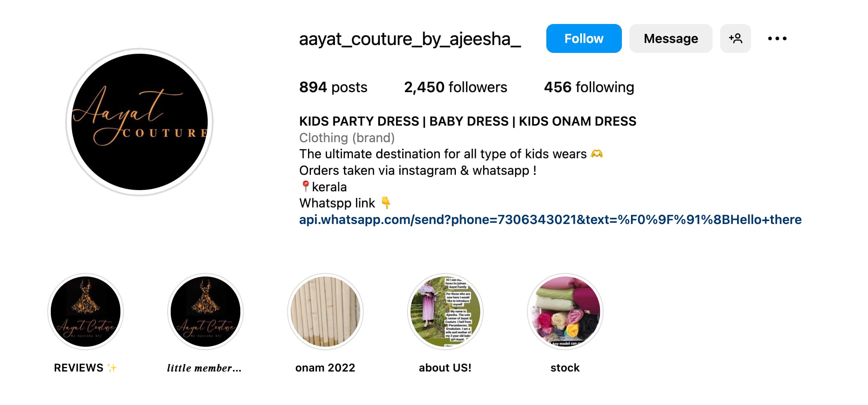868x405 pixels.
Task: Click the Clothing (brand) category text
Action: click(x=347, y=138)
